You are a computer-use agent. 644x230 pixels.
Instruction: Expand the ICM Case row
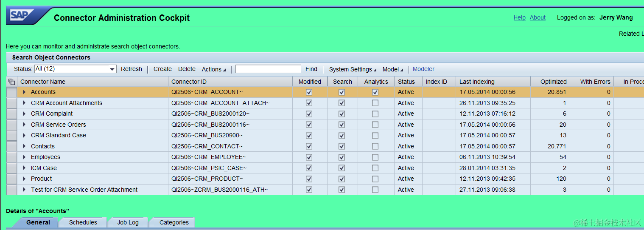24,168
